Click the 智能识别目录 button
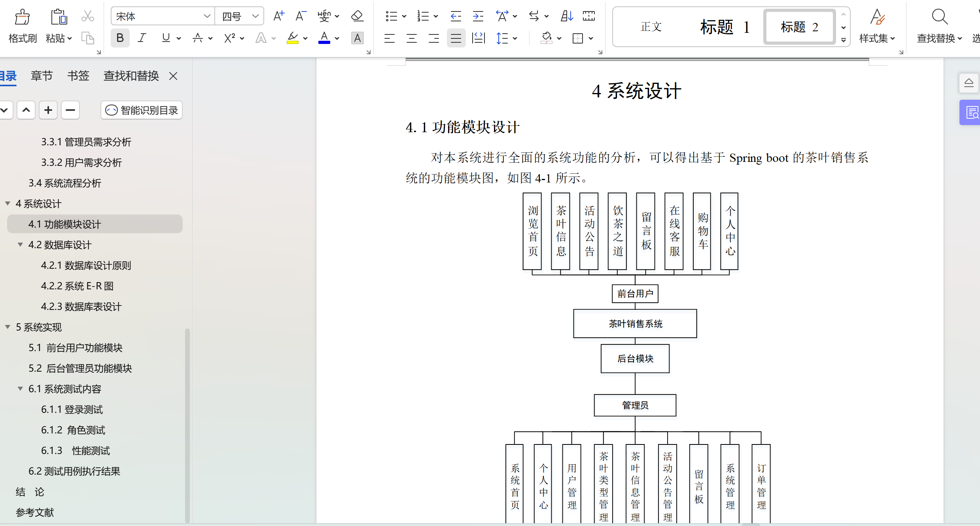The width and height of the screenshot is (980, 526). pos(142,110)
